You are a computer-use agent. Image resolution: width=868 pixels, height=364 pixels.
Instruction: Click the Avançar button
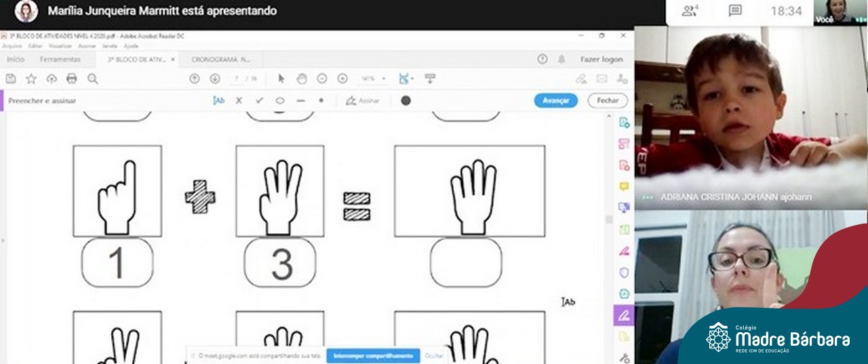555,100
